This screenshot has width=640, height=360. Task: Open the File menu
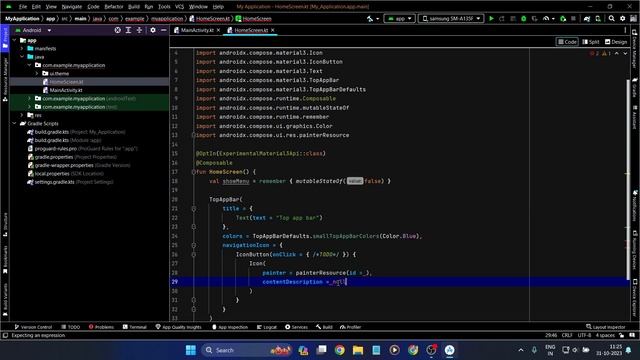click(23, 7)
